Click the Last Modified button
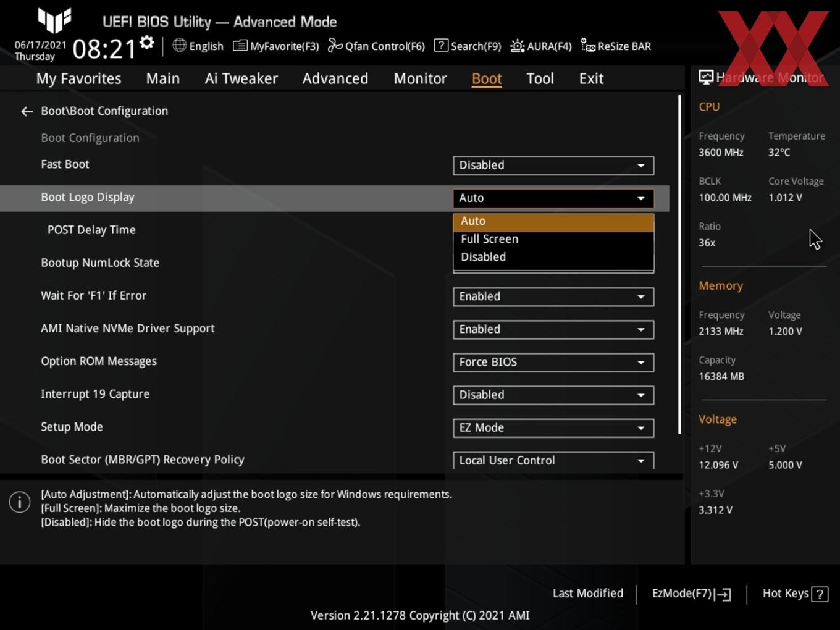840x630 pixels. pyautogui.click(x=587, y=594)
